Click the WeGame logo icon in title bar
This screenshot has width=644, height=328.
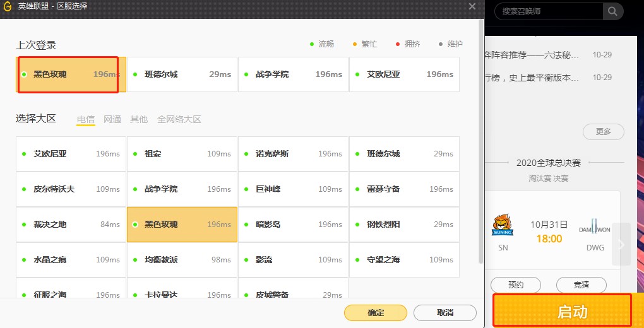(x=8, y=6)
